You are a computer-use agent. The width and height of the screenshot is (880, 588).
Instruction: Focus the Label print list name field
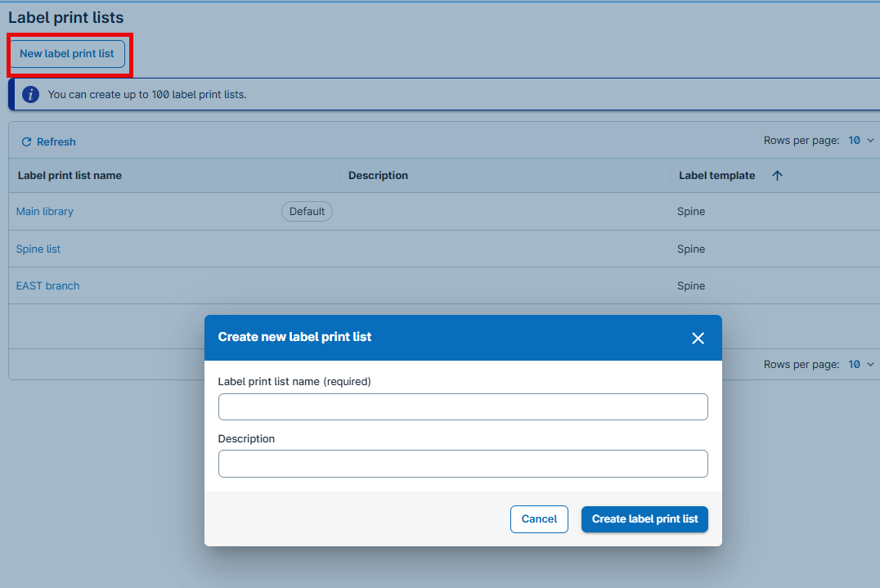click(463, 407)
